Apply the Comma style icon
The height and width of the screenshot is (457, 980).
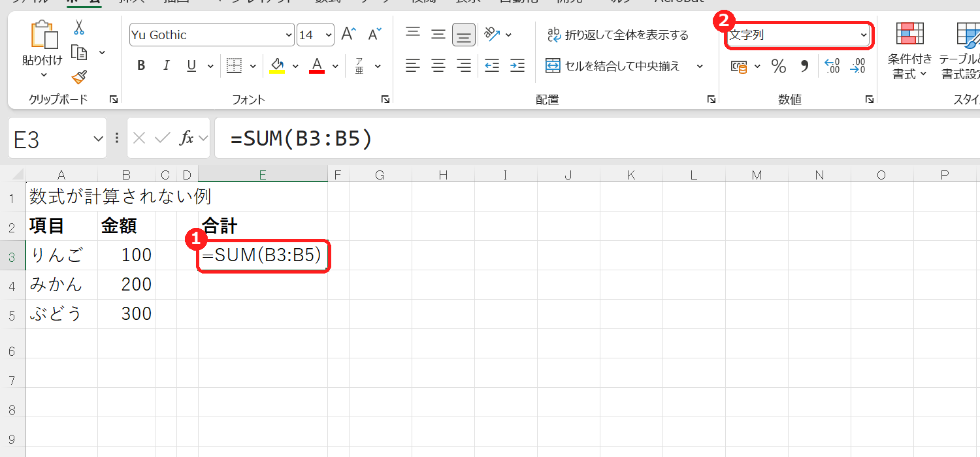804,66
